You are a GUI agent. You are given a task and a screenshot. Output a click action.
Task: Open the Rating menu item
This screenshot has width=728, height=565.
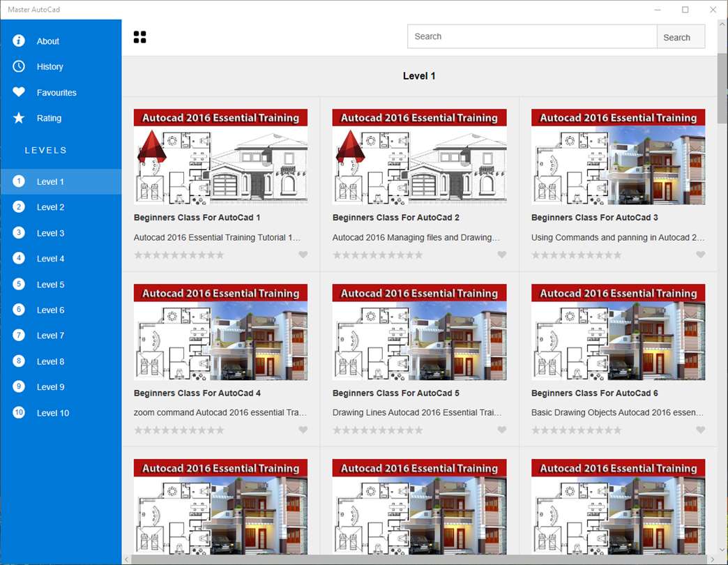[61, 118]
